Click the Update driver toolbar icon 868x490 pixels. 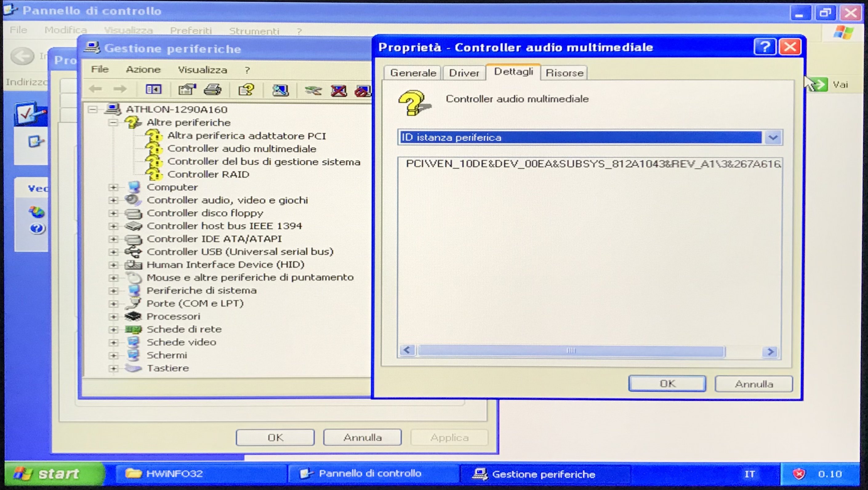[313, 90]
